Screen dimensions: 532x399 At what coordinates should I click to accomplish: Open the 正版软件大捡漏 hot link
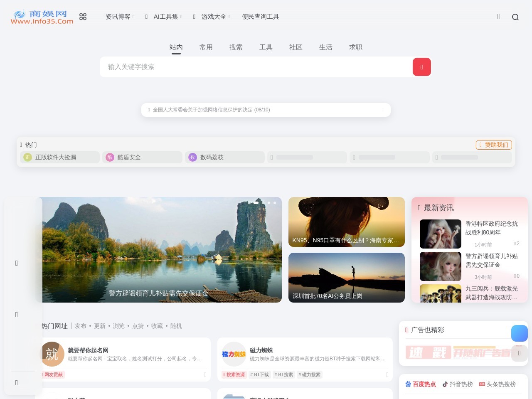[60, 157]
